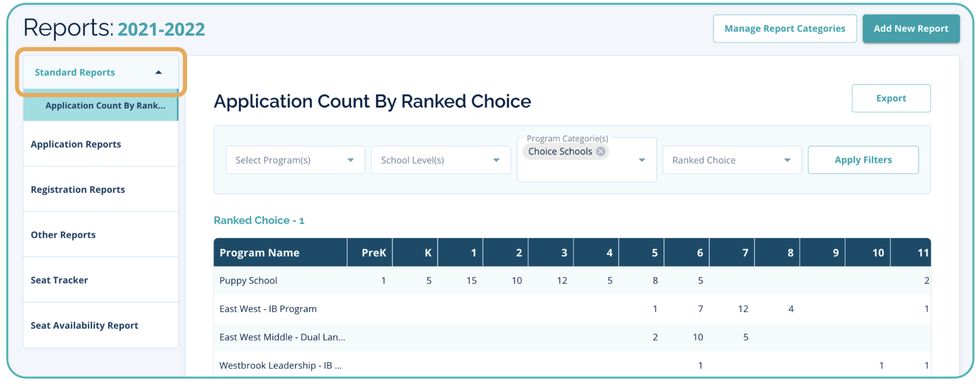The height and width of the screenshot is (384, 980).
Task: Open the School Level(s) dropdown
Action: 440,160
